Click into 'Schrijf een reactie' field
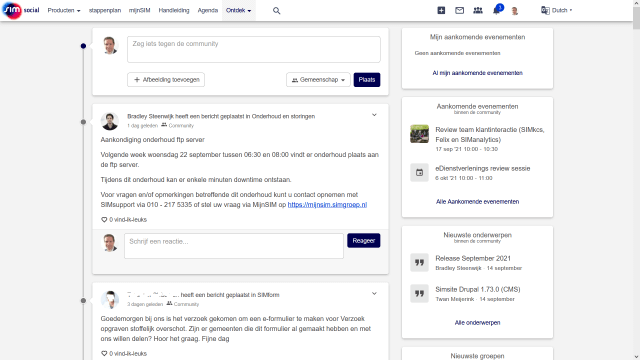Viewport: 640px width, 360px height. [x=234, y=246]
